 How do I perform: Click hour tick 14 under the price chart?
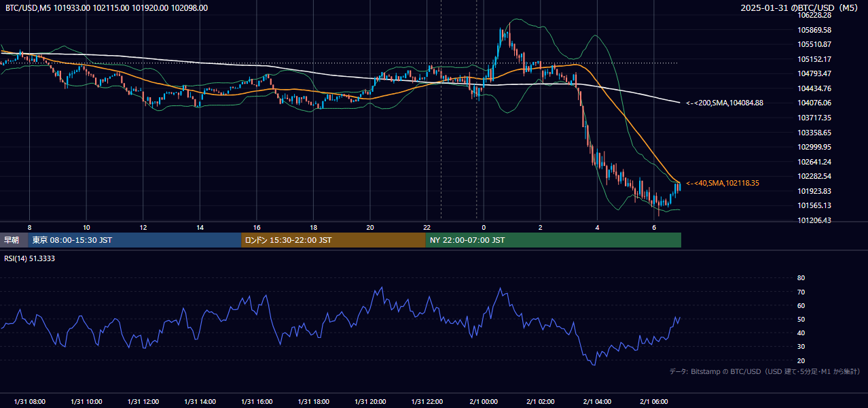pyautogui.click(x=200, y=227)
